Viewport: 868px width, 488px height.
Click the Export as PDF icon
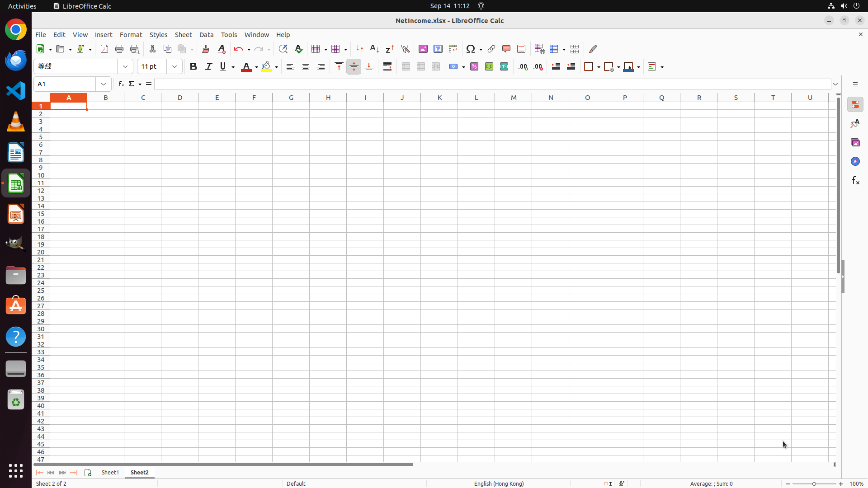pos(104,49)
